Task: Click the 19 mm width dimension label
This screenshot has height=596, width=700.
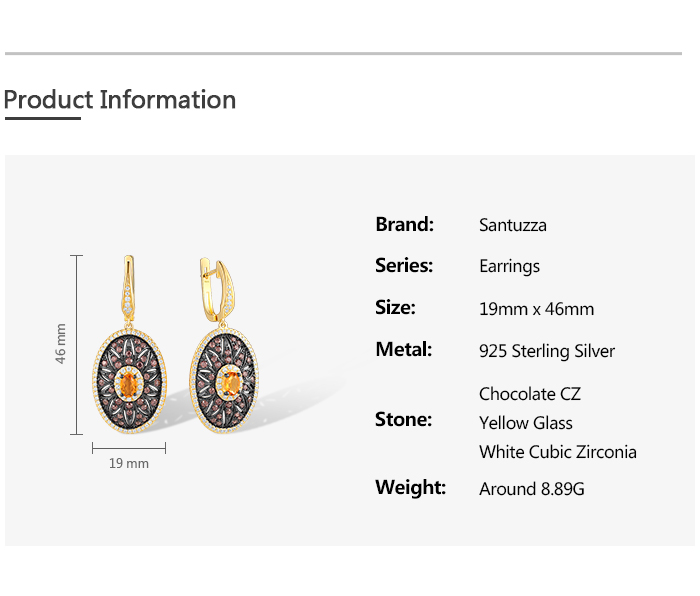Action: click(x=129, y=463)
